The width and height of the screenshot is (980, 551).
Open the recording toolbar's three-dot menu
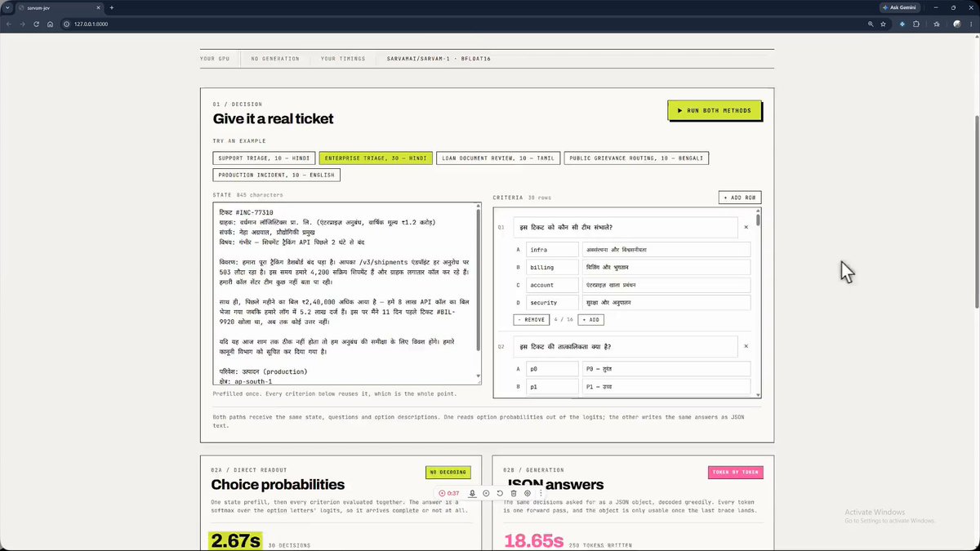[x=541, y=493]
